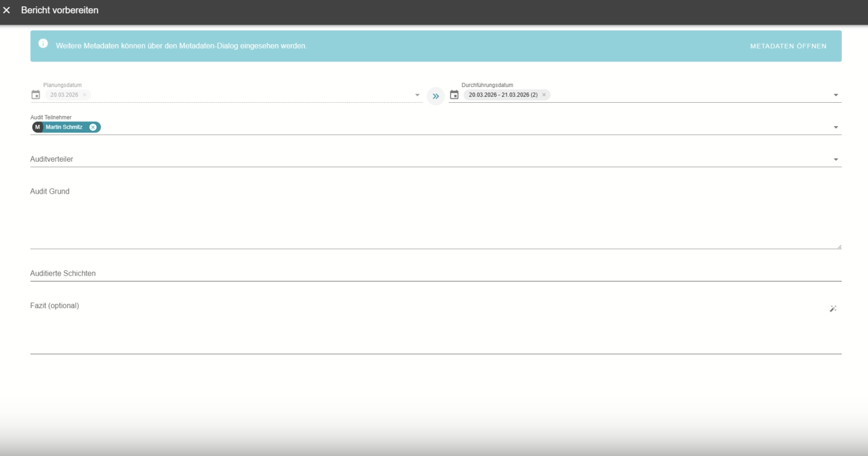Expand the Planungsdatum dropdown arrow
Image resolution: width=868 pixels, height=456 pixels.
(x=417, y=95)
